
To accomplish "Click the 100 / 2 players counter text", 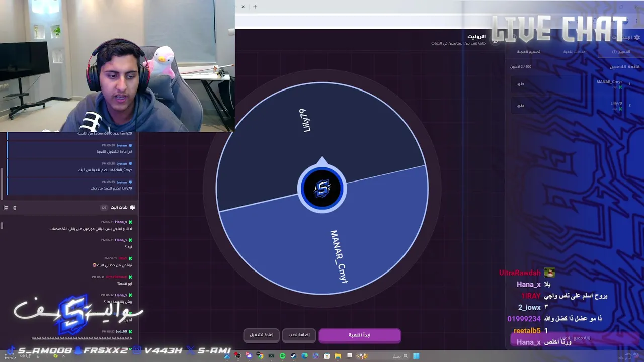I will tap(521, 67).
